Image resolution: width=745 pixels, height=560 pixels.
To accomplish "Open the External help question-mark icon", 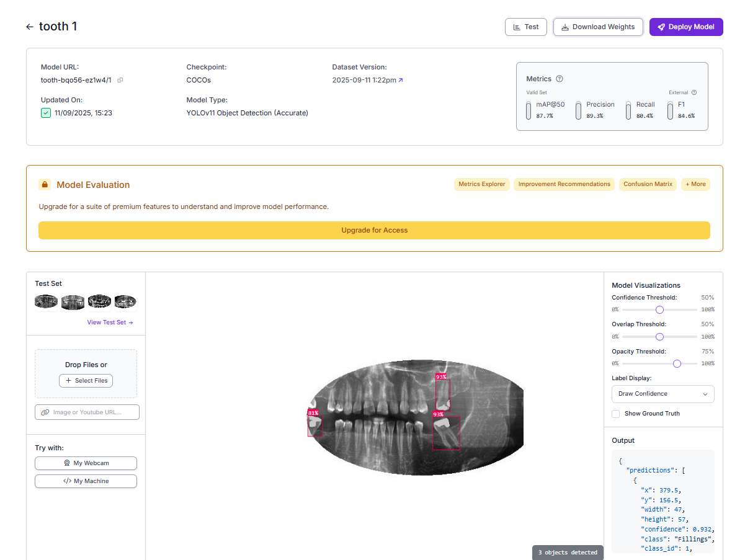I will point(694,92).
